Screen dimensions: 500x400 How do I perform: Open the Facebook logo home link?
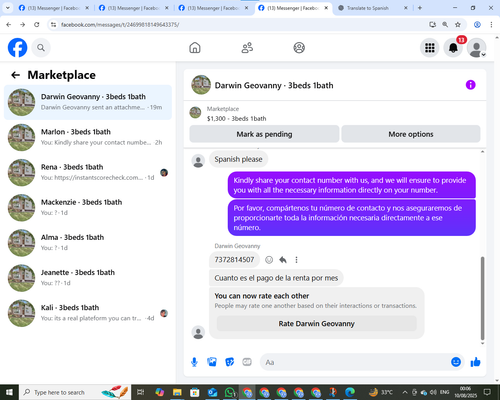[x=17, y=48]
